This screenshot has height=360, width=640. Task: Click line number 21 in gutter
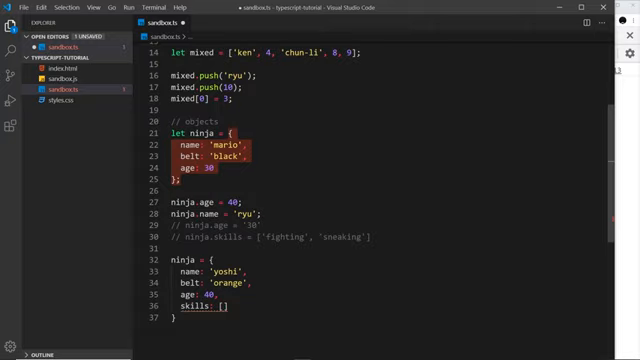coord(153,133)
